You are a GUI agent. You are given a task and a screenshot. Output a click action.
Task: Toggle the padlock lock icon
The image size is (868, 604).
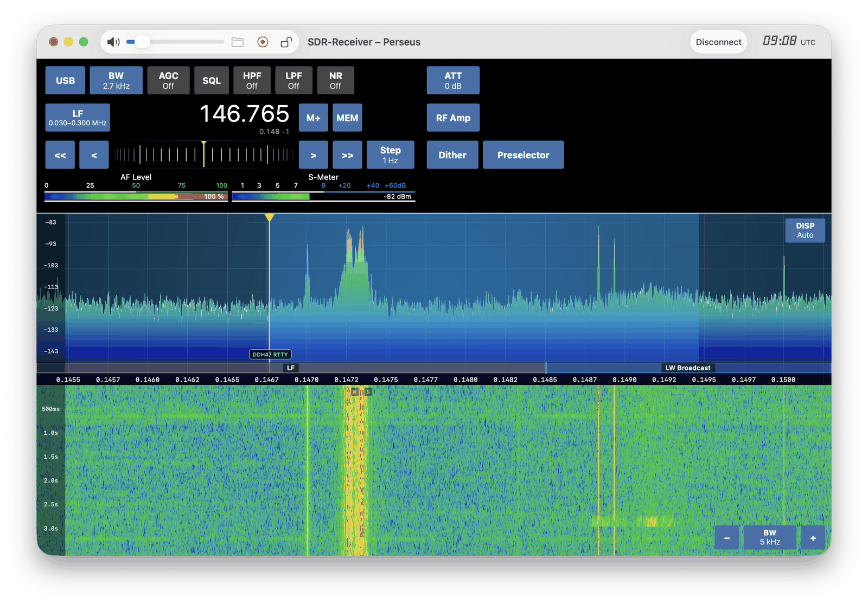286,42
